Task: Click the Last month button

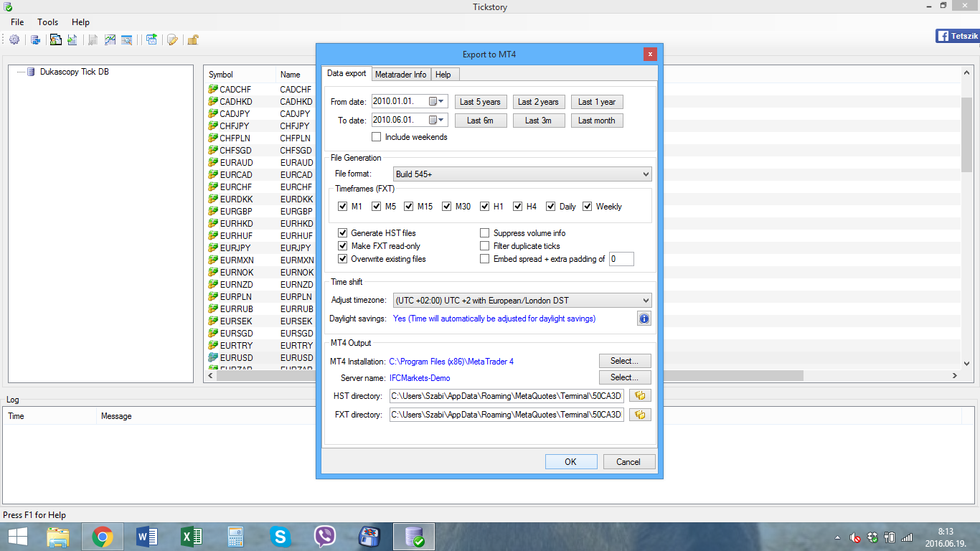Action: pyautogui.click(x=597, y=121)
